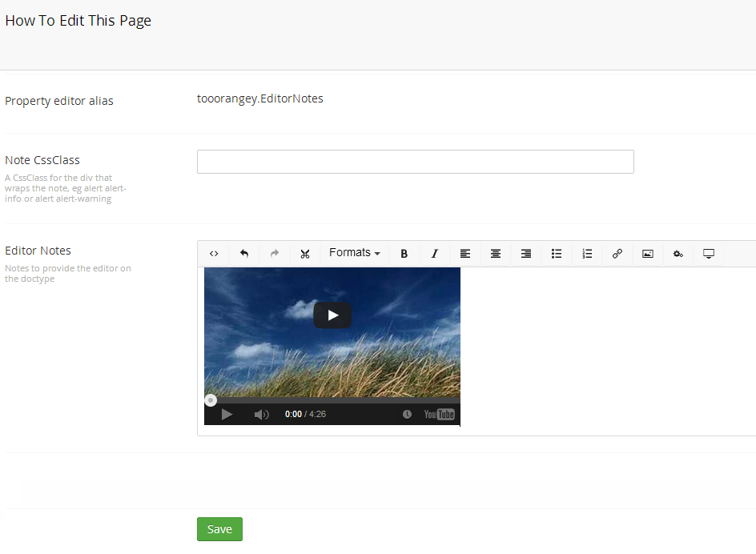The image size is (756, 554).
Task: Toggle italic formatting
Action: [x=435, y=254]
